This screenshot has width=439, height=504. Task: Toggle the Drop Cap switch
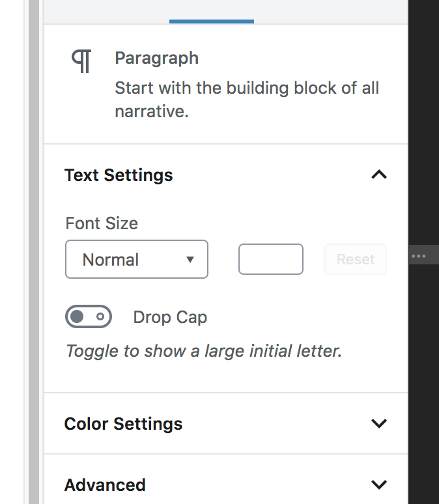coord(89,317)
